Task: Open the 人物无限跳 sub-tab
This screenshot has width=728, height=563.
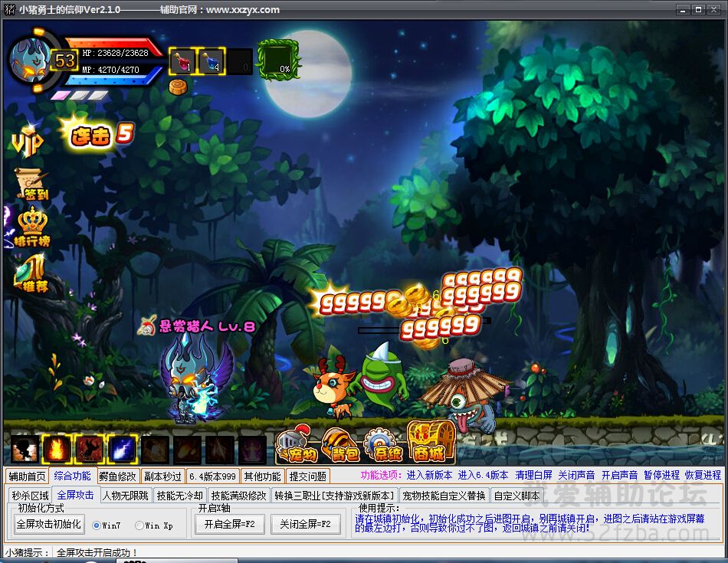Action: click(126, 496)
